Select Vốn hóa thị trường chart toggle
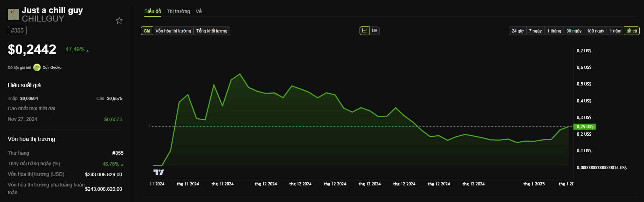Viewport: 644px width, 202px height. 173,31
